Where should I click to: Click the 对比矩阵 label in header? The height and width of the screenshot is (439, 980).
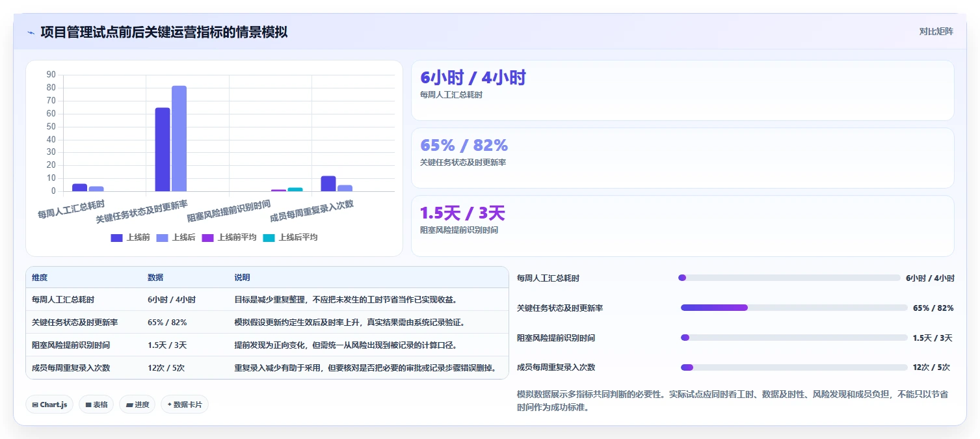click(936, 32)
